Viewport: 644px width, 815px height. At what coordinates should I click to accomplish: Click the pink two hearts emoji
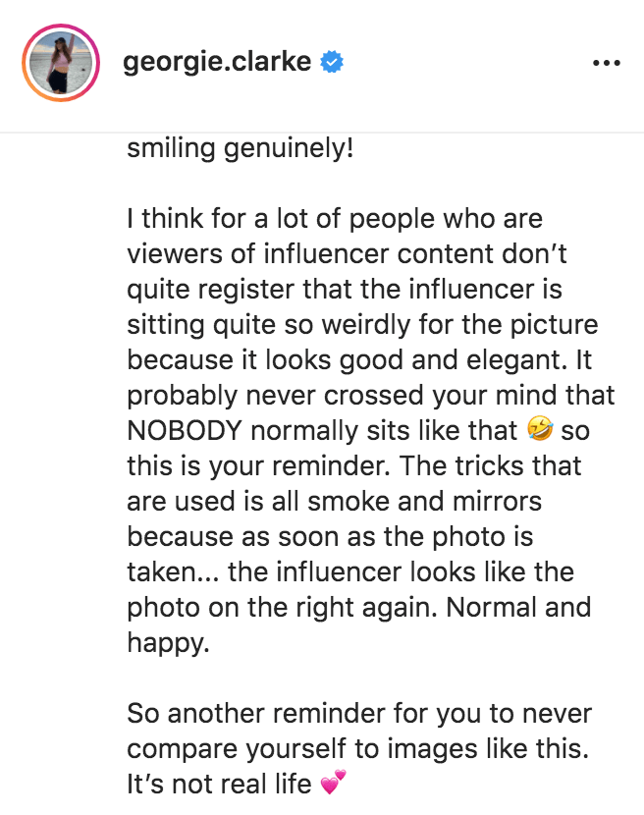pos(334,785)
